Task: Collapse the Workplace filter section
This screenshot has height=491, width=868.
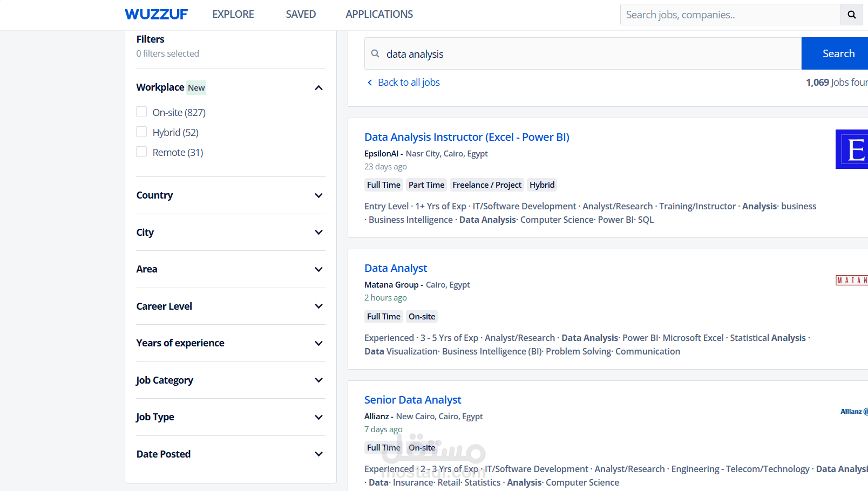Action: [318, 87]
